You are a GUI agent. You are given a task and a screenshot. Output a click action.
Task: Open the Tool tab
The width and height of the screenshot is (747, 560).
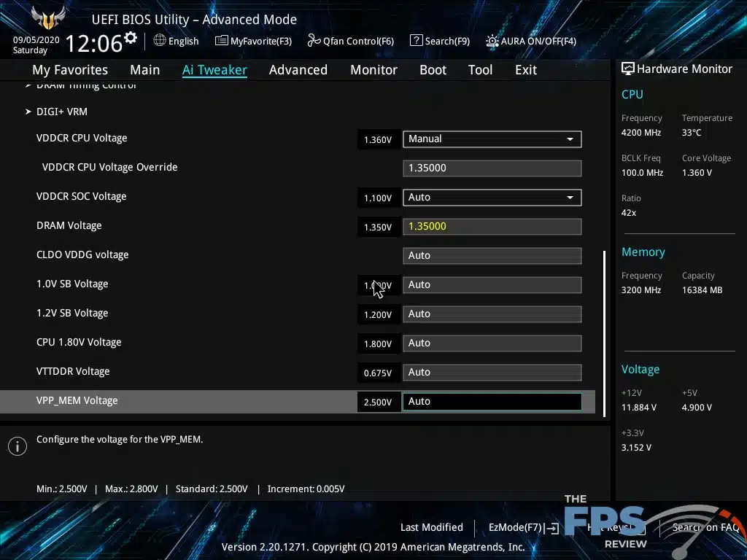tap(480, 70)
